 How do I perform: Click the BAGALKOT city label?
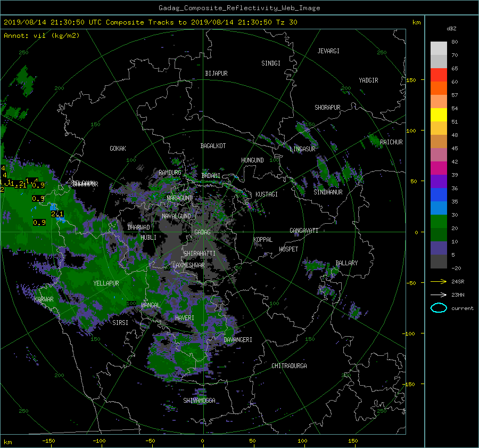pyautogui.click(x=213, y=146)
